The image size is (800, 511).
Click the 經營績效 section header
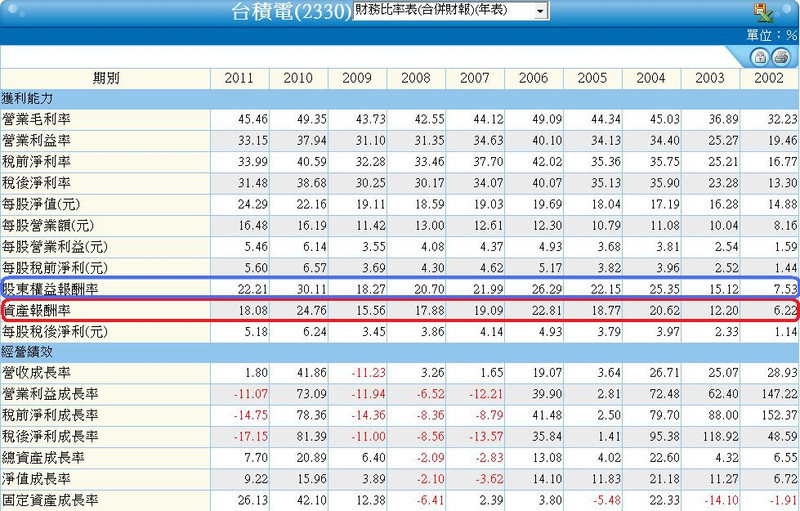[27, 352]
